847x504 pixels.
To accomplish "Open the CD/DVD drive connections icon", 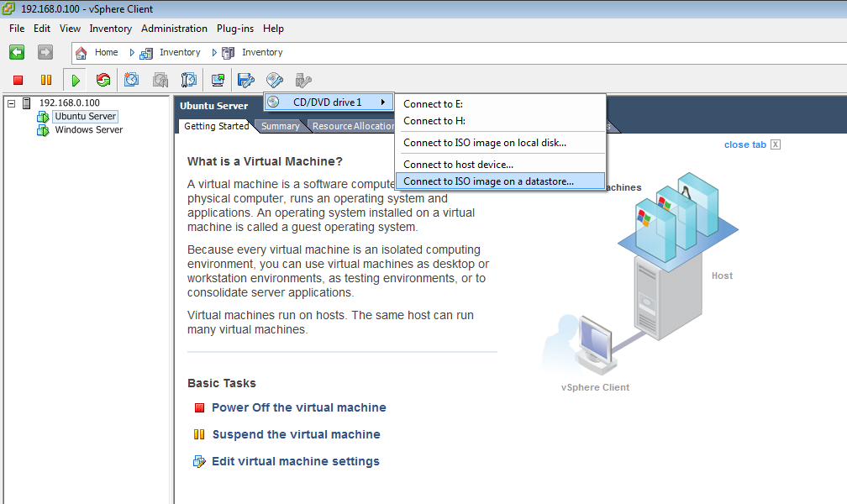I will click(276, 80).
